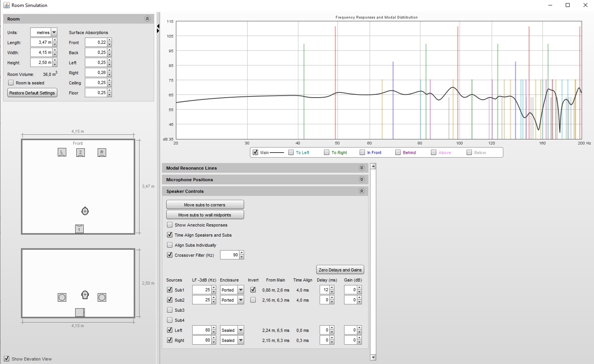This screenshot has width=594, height=364.
Task: Enable Show Anechoic Responses
Action: pos(170,225)
